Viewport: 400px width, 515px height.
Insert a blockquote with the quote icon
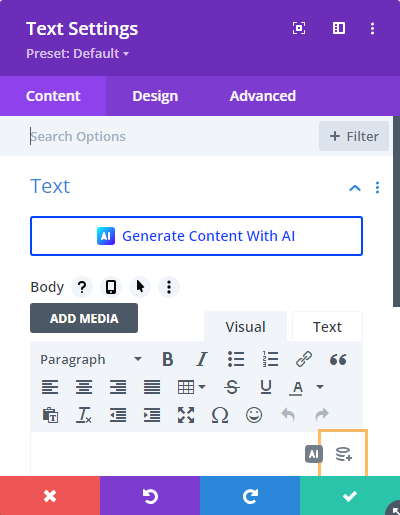click(338, 360)
